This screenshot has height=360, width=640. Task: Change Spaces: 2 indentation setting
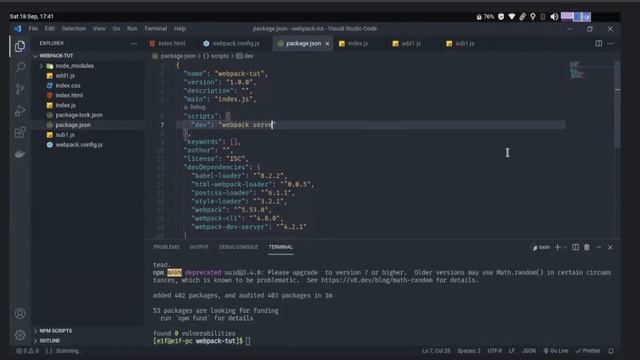tap(469, 351)
